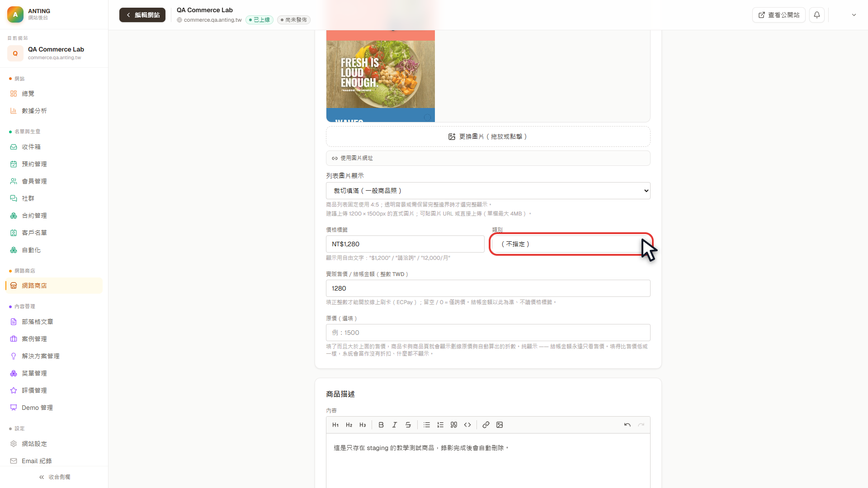Open the notifications bell
Image resolution: width=868 pixels, height=488 pixels.
click(817, 15)
